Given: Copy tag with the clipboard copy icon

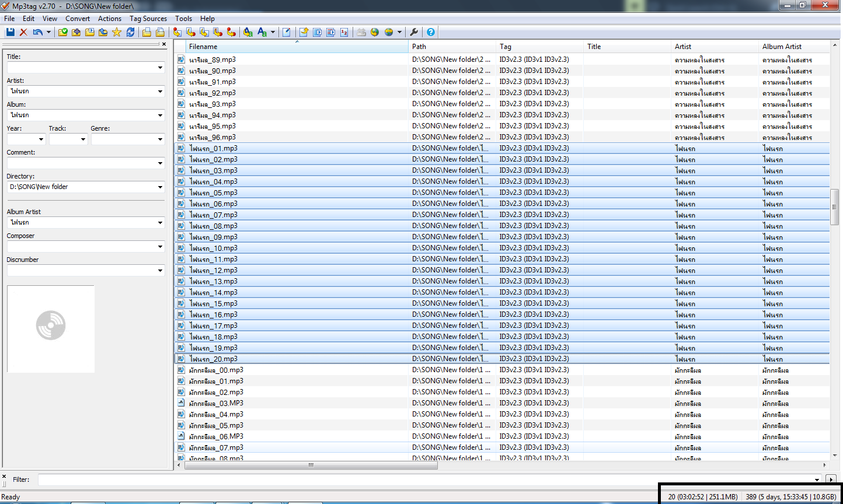Looking at the screenshot, I should point(147,32).
